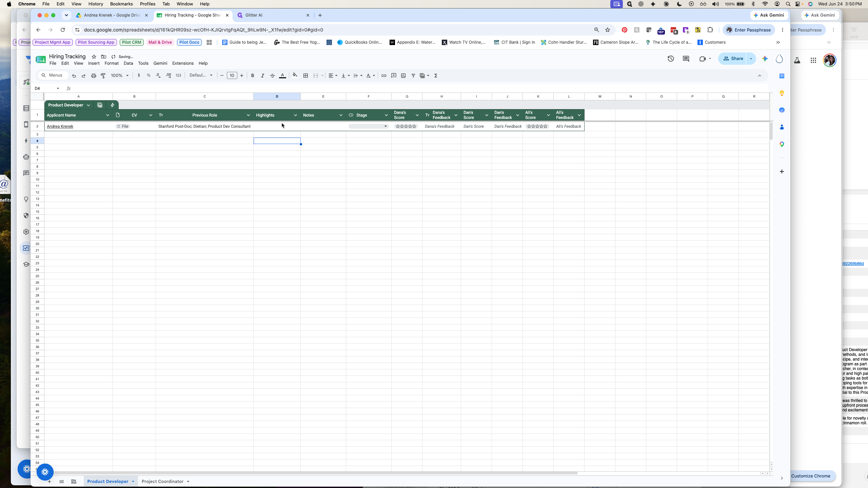Screen dimensions: 868x488
Task: Open the Data menu
Action: click(128, 63)
